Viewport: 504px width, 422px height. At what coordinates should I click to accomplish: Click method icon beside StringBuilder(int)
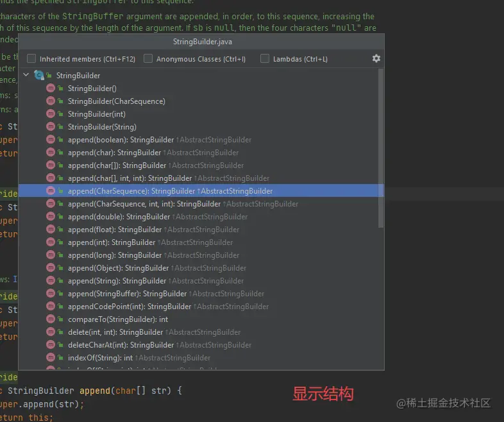click(x=51, y=114)
